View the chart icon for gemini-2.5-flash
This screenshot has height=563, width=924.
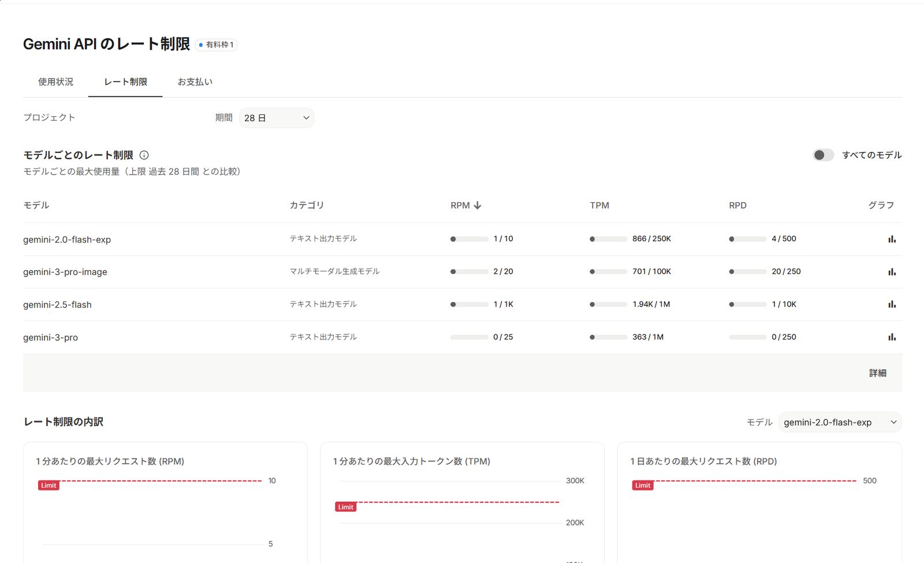892,304
